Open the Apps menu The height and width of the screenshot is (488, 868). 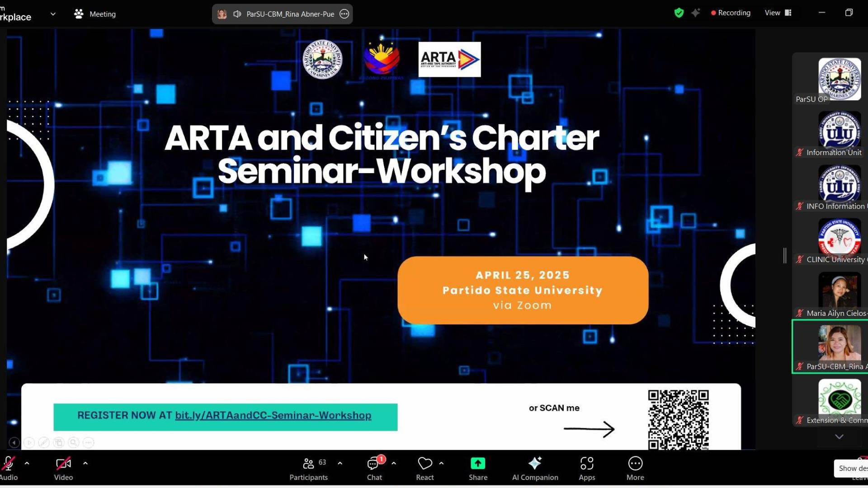[587, 469]
